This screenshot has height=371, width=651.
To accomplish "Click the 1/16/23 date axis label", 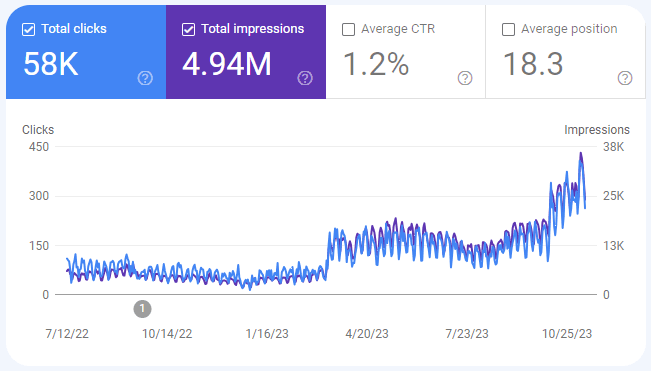I will [267, 334].
